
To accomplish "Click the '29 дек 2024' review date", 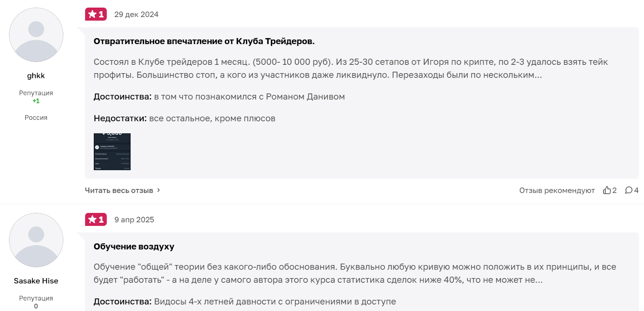I will click(x=136, y=14).
